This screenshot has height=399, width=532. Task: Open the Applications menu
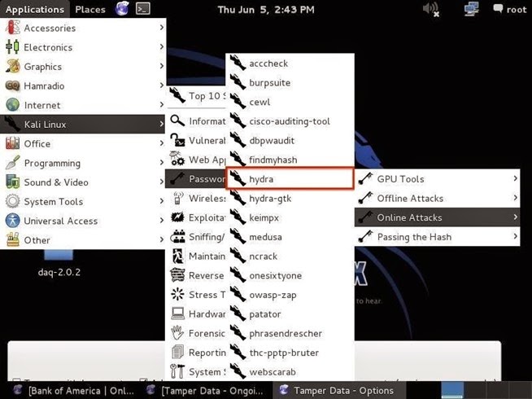click(35, 9)
